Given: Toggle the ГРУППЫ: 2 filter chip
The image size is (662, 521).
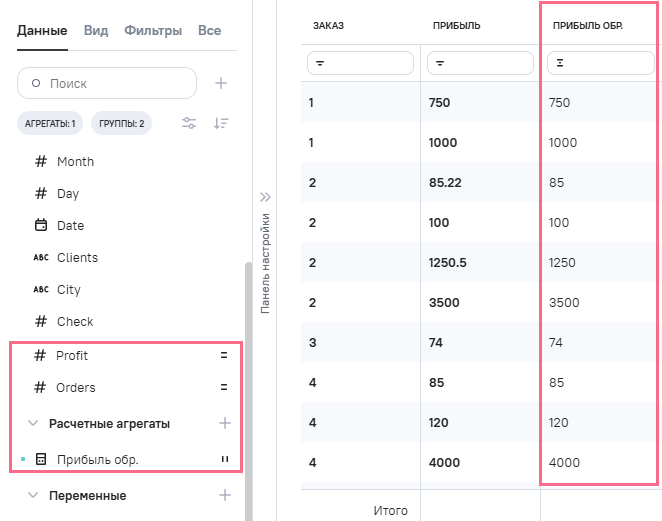Looking at the screenshot, I should [121, 124].
